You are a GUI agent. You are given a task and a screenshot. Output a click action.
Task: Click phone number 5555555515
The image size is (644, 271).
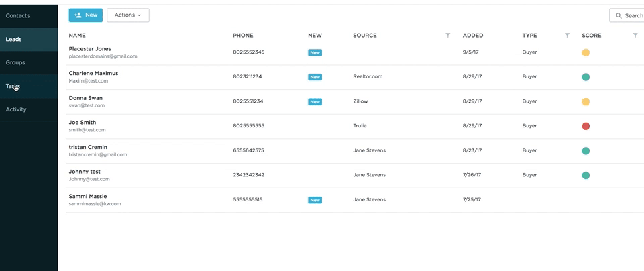pos(248,199)
